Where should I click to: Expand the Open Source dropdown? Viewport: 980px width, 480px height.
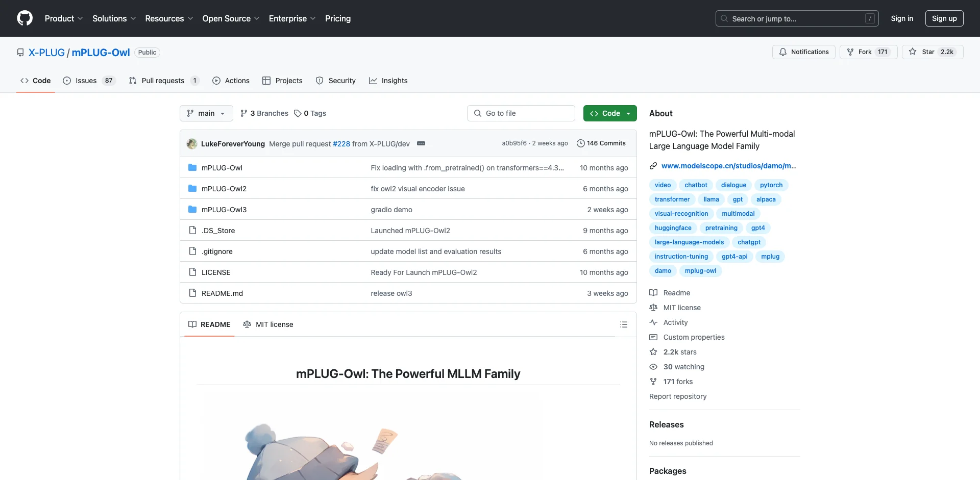[x=231, y=18]
